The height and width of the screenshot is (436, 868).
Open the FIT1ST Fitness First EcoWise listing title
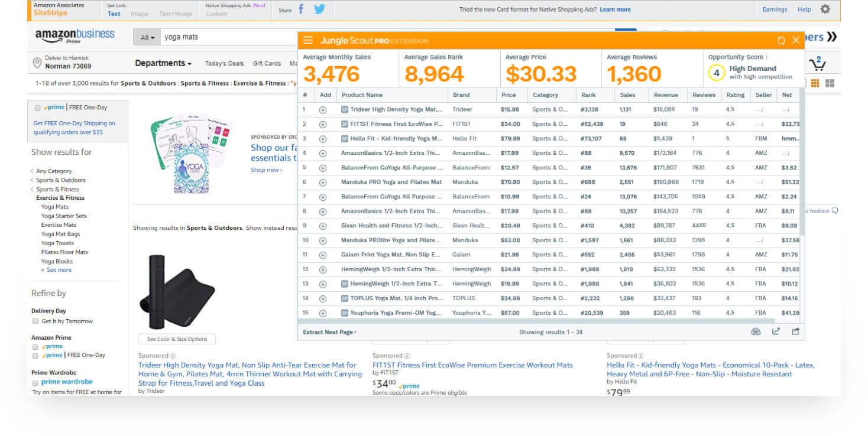click(472, 365)
